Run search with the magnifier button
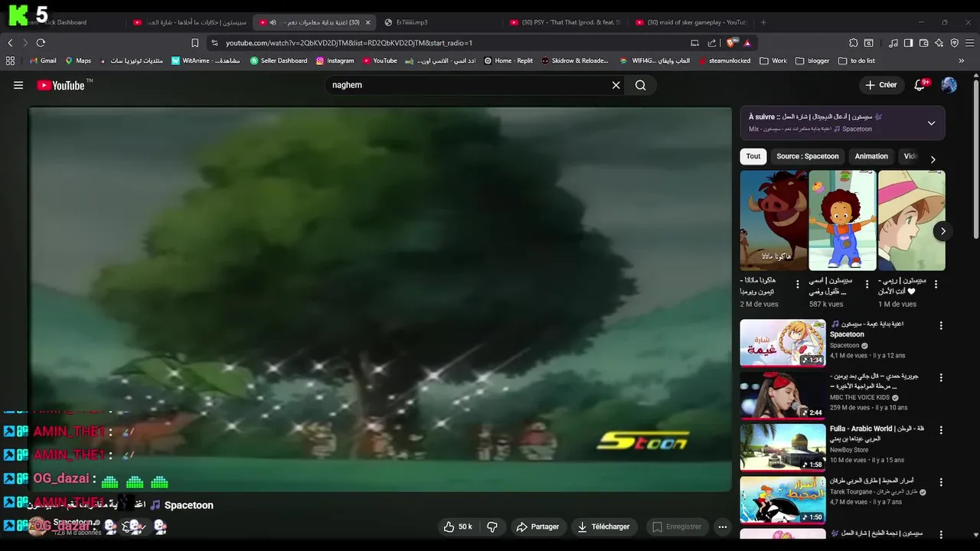The width and height of the screenshot is (980, 551). point(641,85)
